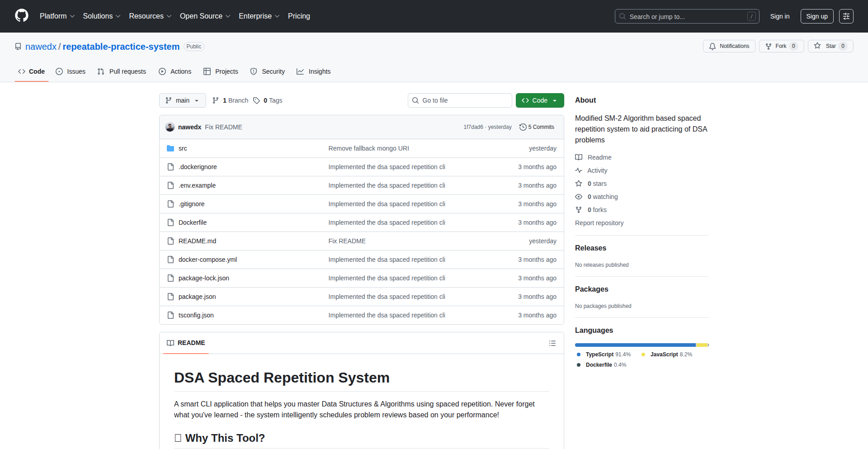Open the README outline list icon
Screen dimensions: 868x449
pos(552,343)
